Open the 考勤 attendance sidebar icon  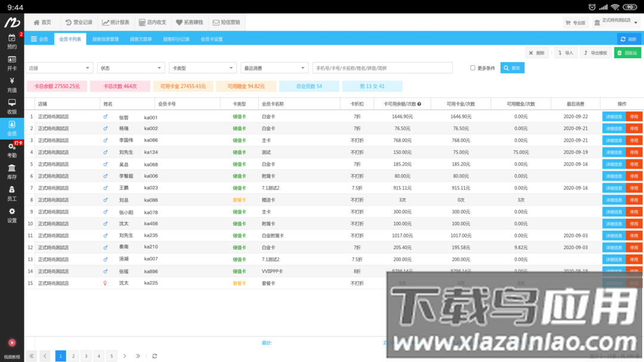12,149
